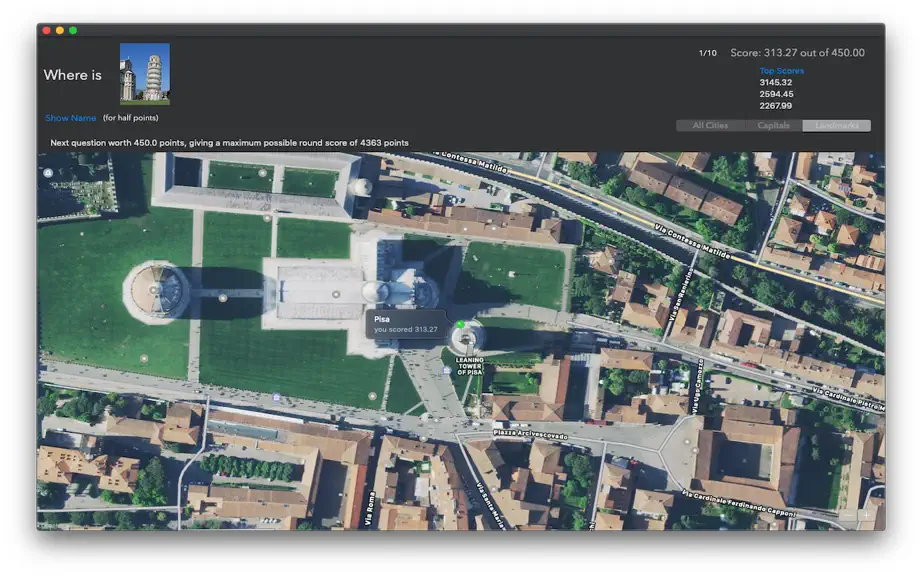Click the Show Name link
The image size is (922, 576).
point(71,118)
